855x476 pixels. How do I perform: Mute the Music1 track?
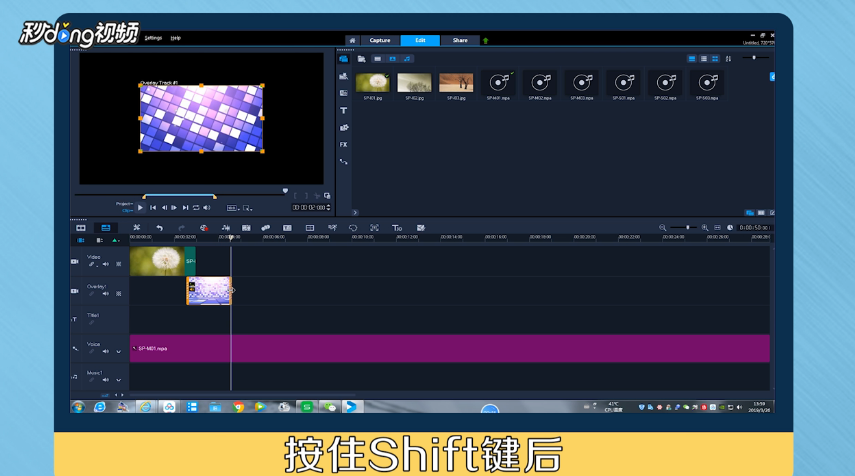point(106,380)
